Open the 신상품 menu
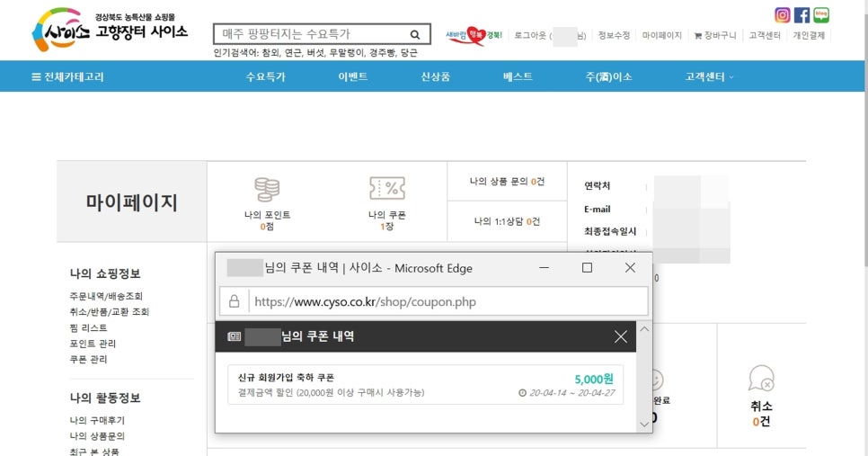868x456 pixels. pos(435,77)
